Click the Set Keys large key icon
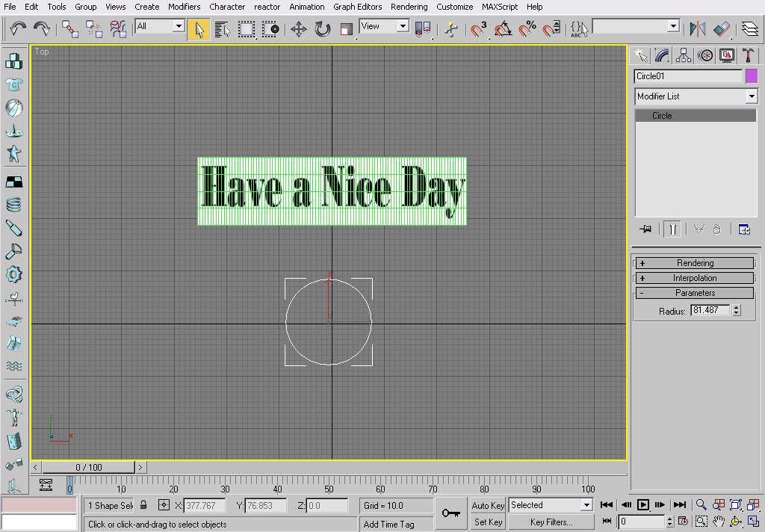This screenshot has width=765, height=532. click(x=450, y=513)
